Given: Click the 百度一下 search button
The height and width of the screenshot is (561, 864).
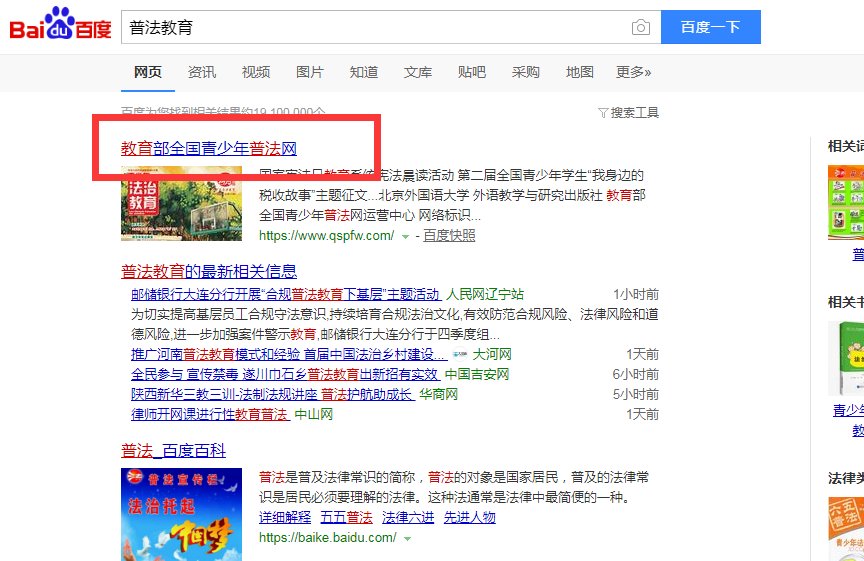Looking at the screenshot, I should (711, 27).
